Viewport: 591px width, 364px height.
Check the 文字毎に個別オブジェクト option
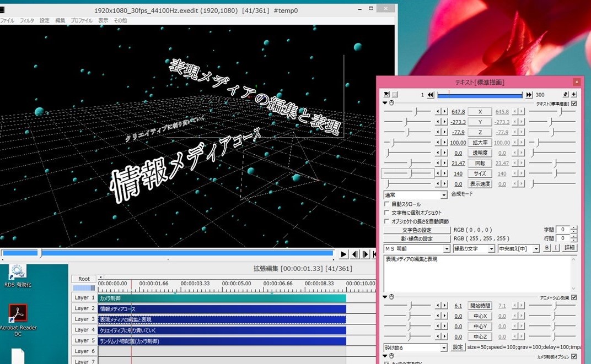[x=386, y=213]
